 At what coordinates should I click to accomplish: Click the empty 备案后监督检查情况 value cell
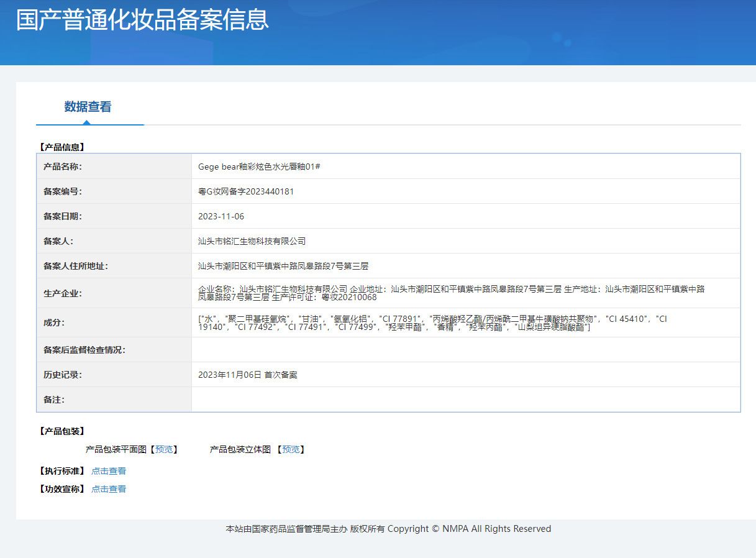point(465,350)
